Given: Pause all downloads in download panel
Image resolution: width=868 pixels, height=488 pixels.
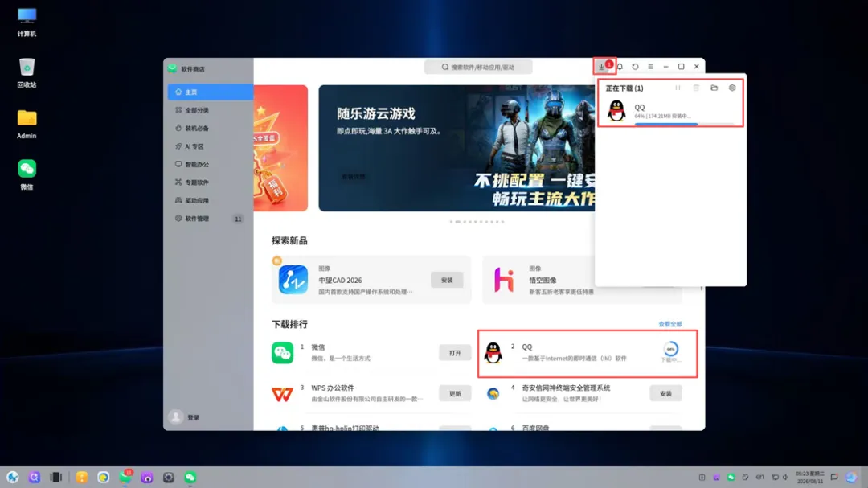Looking at the screenshot, I should tap(678, 88).
